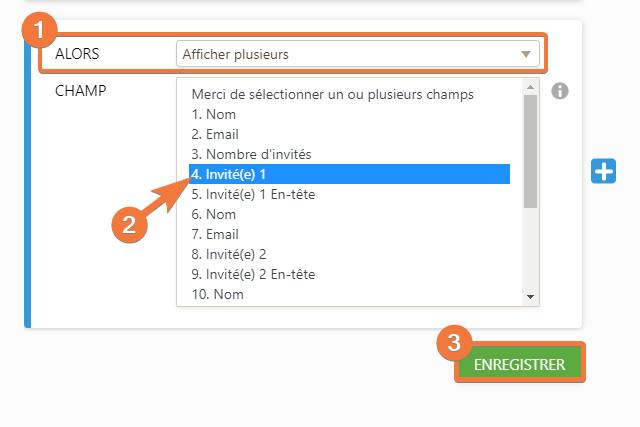Choose '9. Invité(e) 2 En-tête' option
640x427 pixels.
point(252,274)
